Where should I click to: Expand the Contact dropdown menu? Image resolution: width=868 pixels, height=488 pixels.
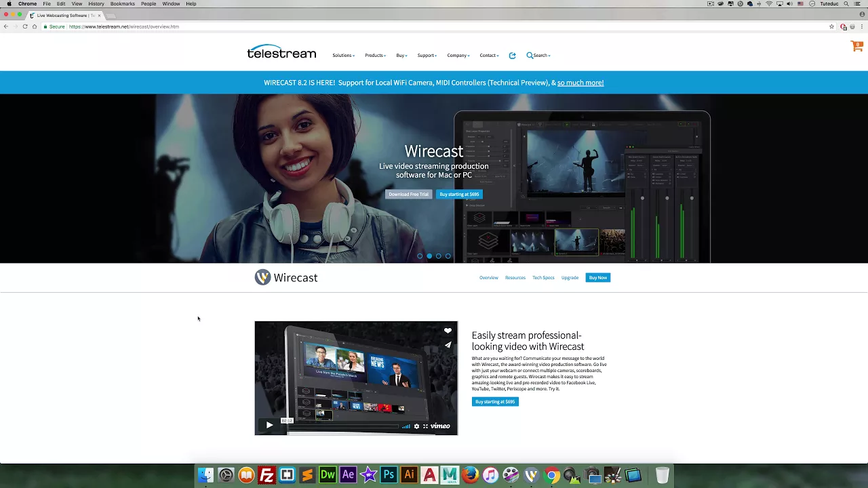(x=489, y=56)
